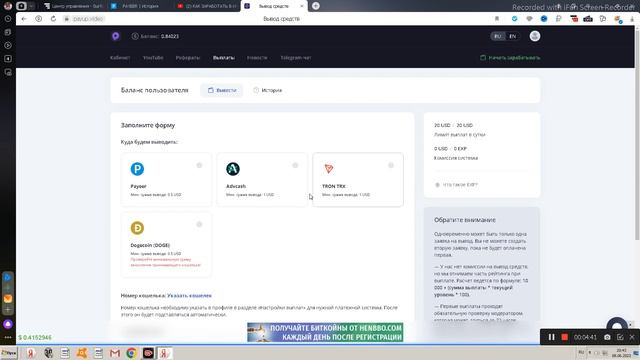Select the TRON TRX payout radio button

point(391,165)
